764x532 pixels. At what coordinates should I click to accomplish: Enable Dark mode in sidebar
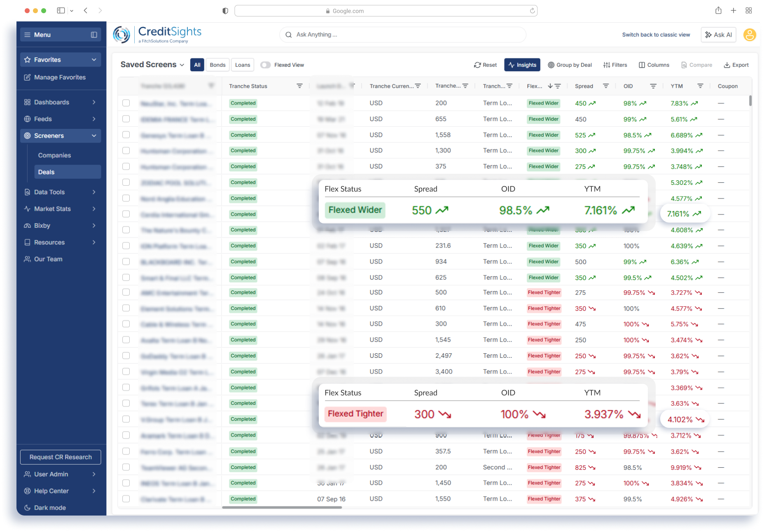[49, 508]
